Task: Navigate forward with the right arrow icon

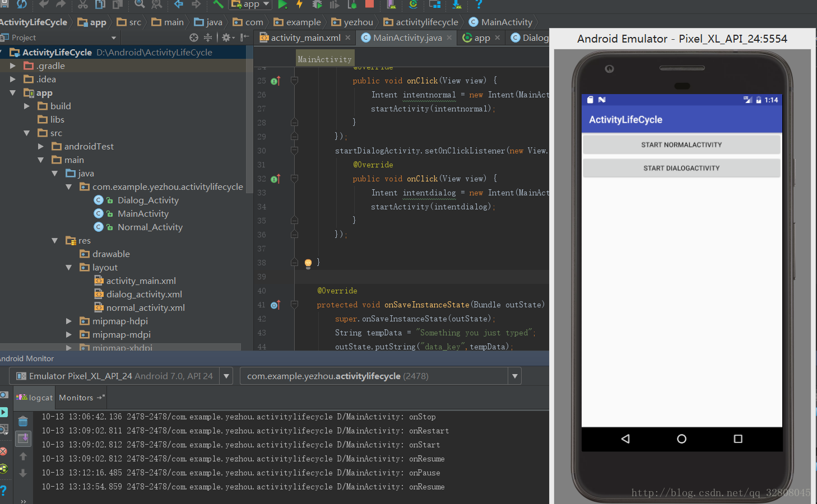Action: (x=196, y=4)
